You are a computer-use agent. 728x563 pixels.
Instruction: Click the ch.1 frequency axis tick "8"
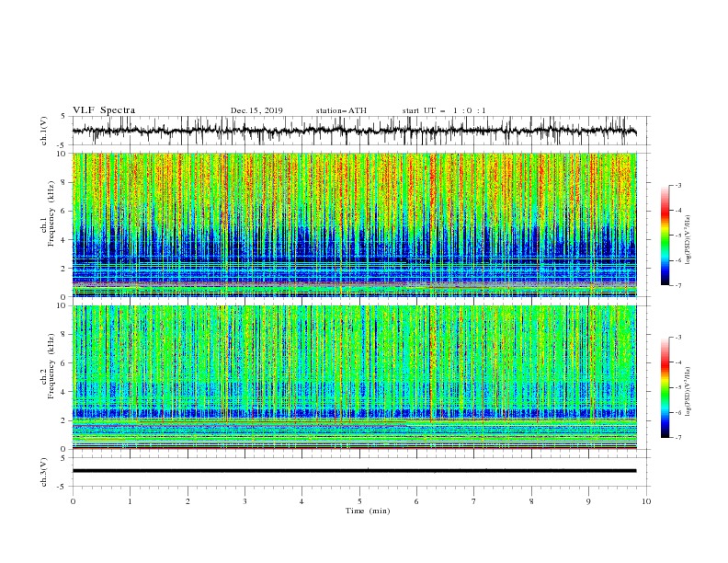pyautogui.click(x=64, y=182)
